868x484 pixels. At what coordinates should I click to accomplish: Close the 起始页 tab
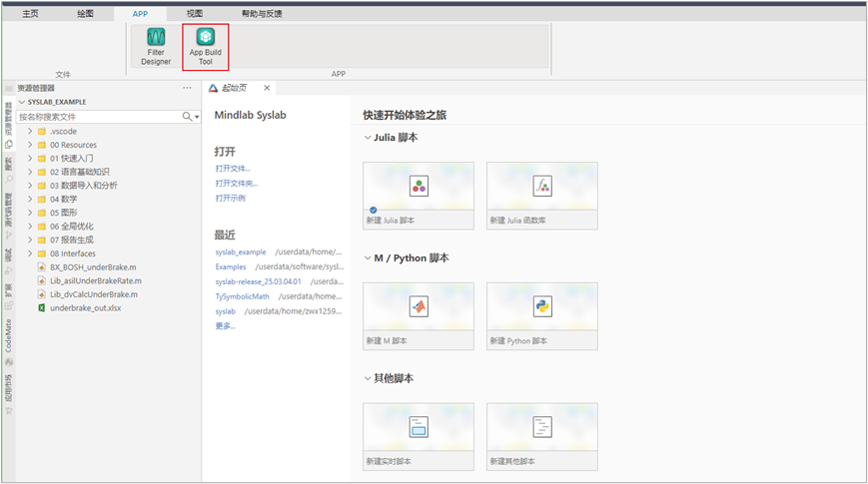(x=267, y=88)
